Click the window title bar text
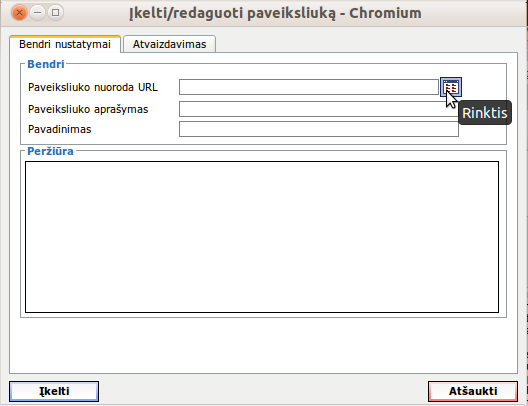The width and height of the screenshot is (528, 406). click(x=275, y=13)
